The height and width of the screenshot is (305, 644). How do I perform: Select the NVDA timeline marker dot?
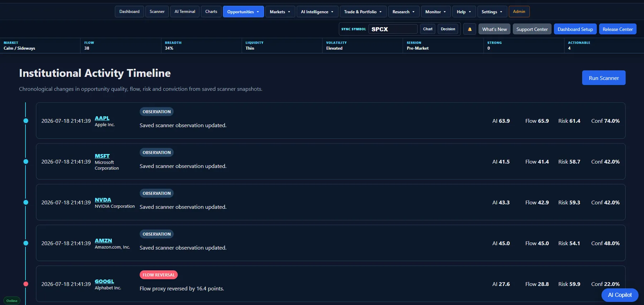point(26,202)
